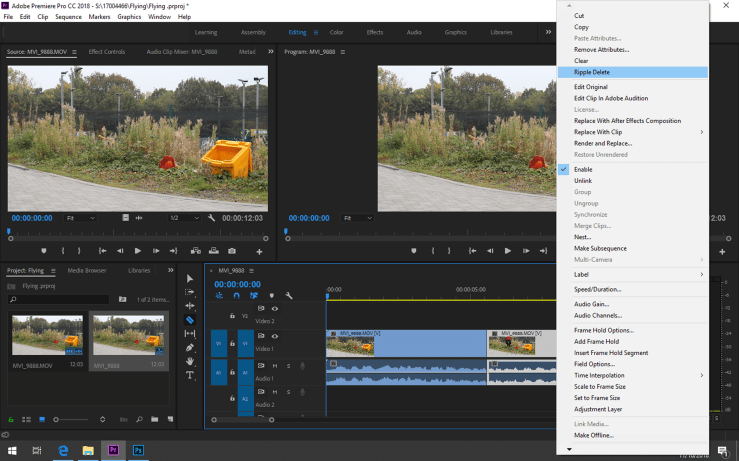Select the Razor tool in tools panel

(x=190, y=320)
